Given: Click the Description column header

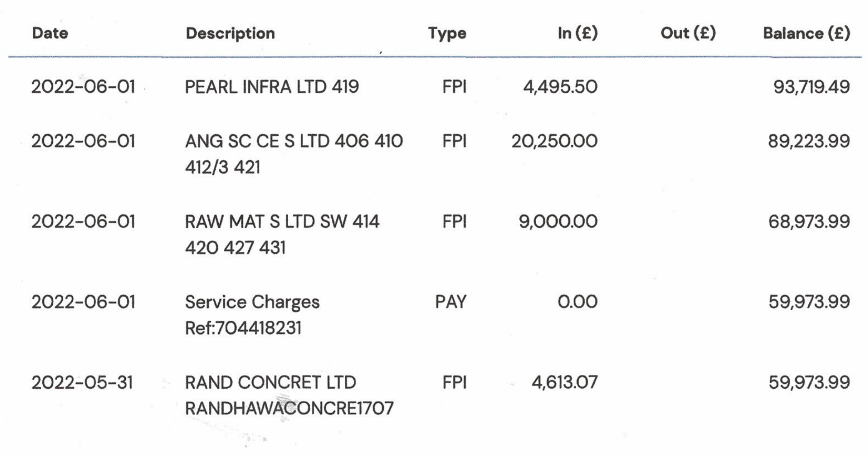Looking at the screenshot, I should (x=230, y=33).
